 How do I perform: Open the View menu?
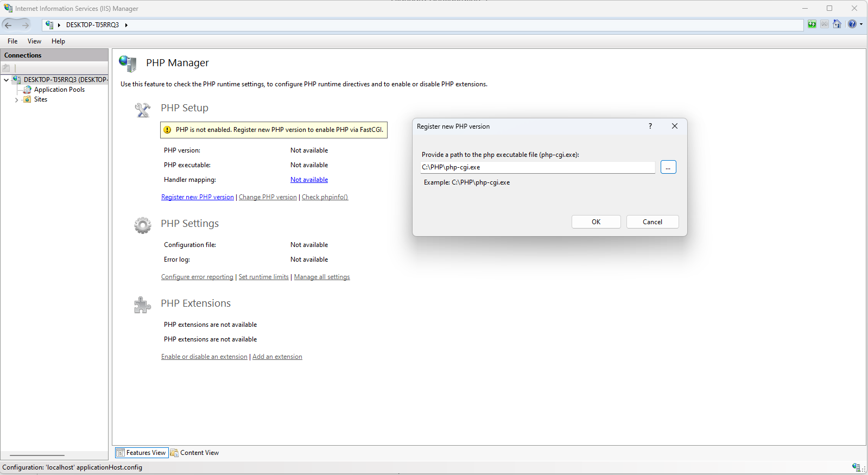(x=34, y=41)
